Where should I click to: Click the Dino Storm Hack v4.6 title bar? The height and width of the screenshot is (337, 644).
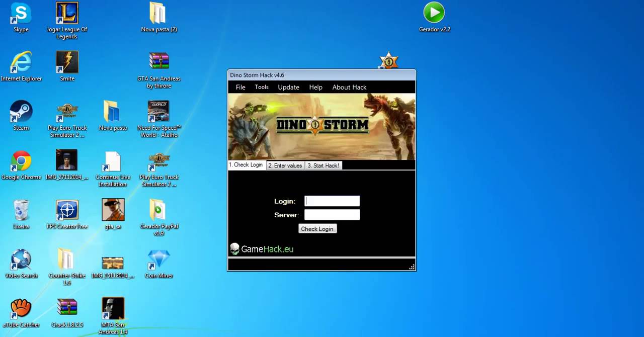321,75
